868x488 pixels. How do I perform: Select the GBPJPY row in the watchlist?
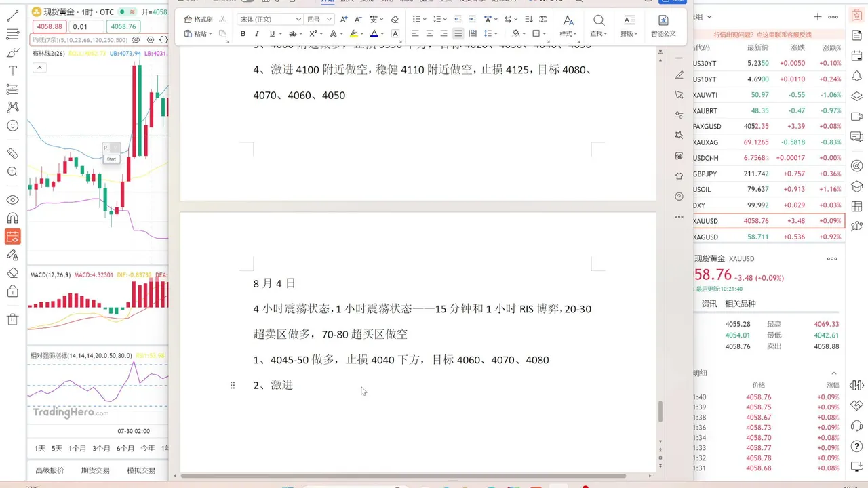point(769,174)
